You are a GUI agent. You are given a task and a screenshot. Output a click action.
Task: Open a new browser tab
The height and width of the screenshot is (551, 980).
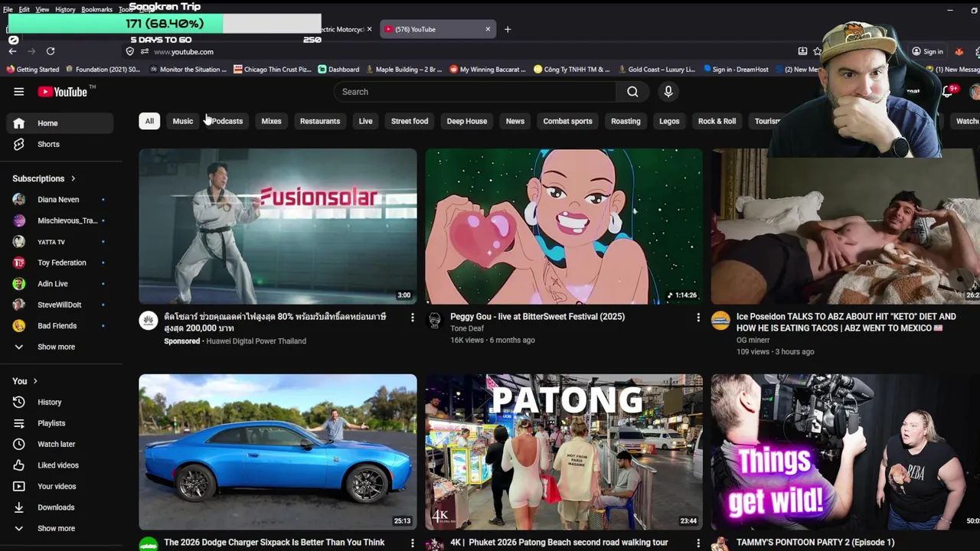[508, 29]
